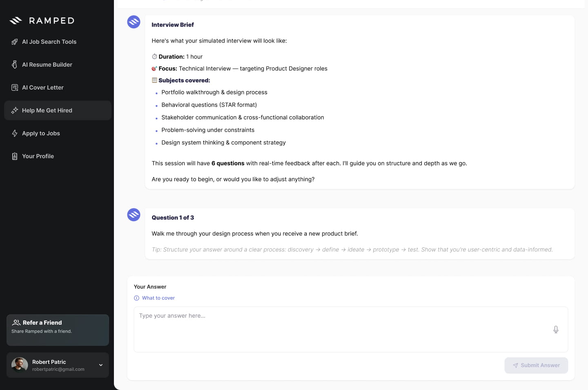Submit Answer button click
The width and height of the screenshot is (588, 390).
(536, 365)
